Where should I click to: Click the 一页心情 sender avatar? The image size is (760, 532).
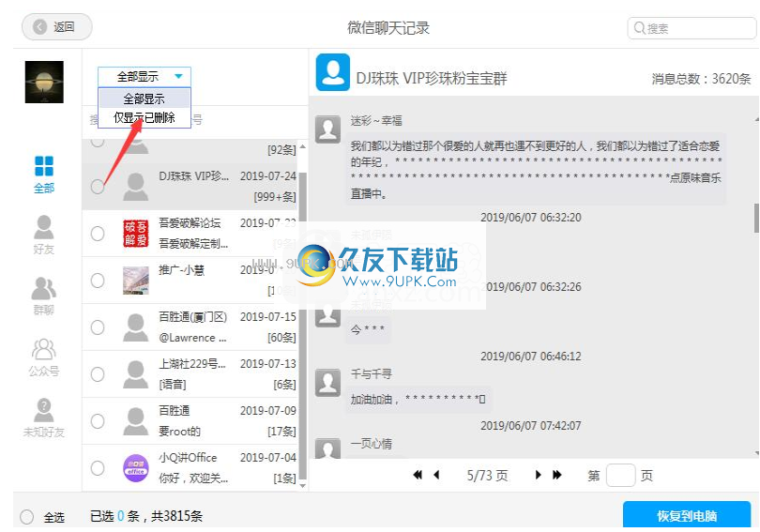pos(328,448)
